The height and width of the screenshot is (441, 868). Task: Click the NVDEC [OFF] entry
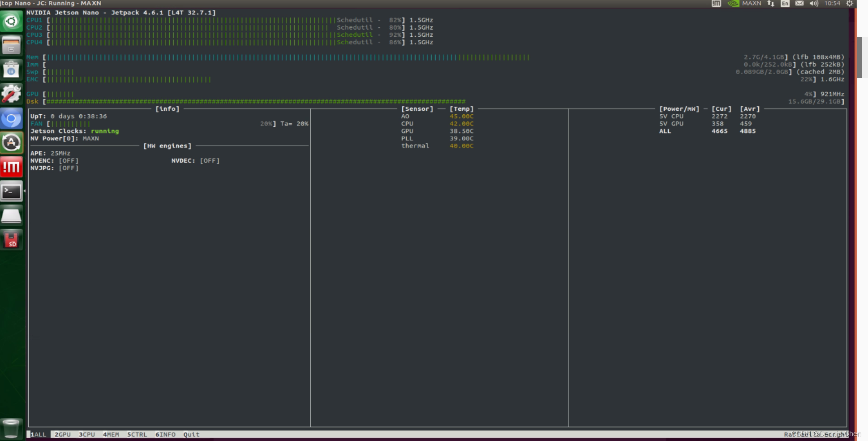(195, 160)
